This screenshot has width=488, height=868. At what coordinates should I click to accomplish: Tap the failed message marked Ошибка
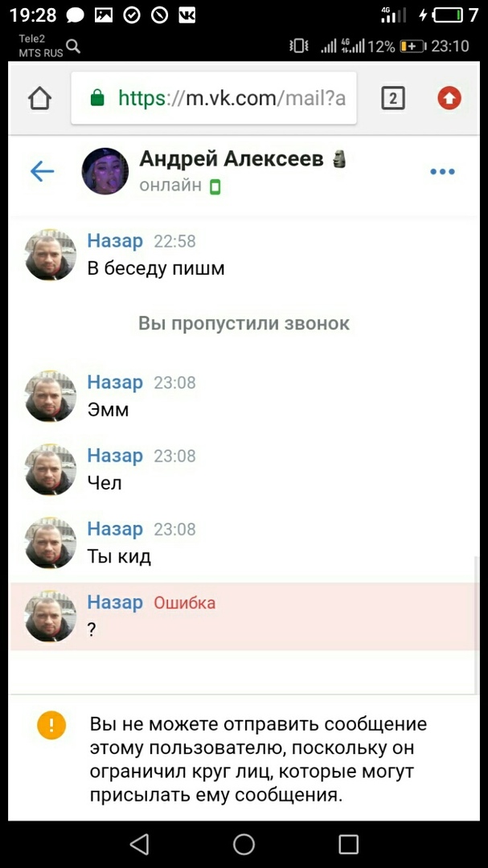tap(245, 616)
